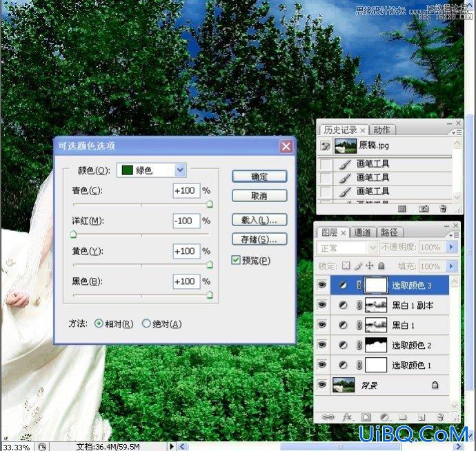
Task: Select the 绝对(A) method radio button
Action: pyautogui.click(x=146, y=323)
